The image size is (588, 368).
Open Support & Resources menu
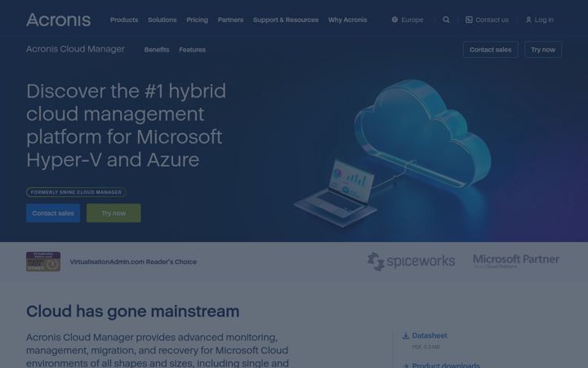(286, 20)
